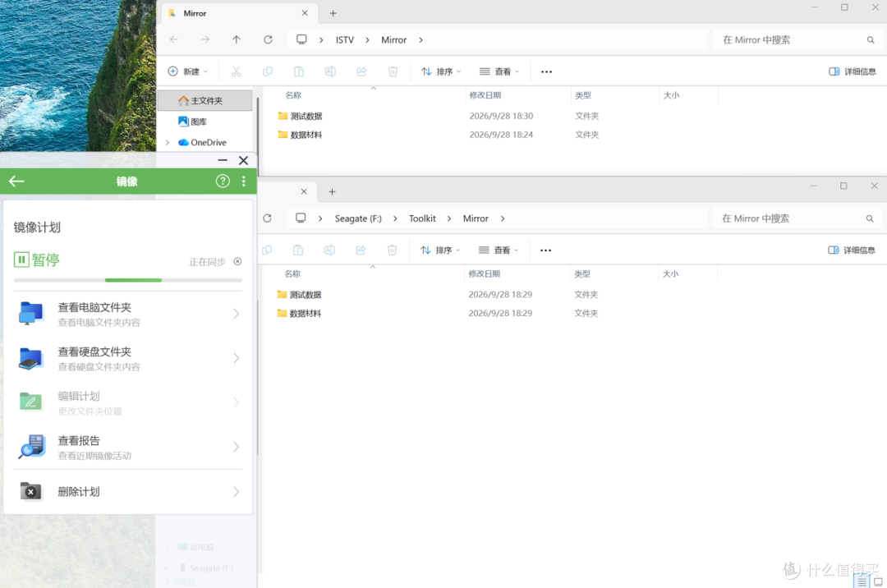Open the help question mark icon
The image size is (887, 588).
[223, 181]
